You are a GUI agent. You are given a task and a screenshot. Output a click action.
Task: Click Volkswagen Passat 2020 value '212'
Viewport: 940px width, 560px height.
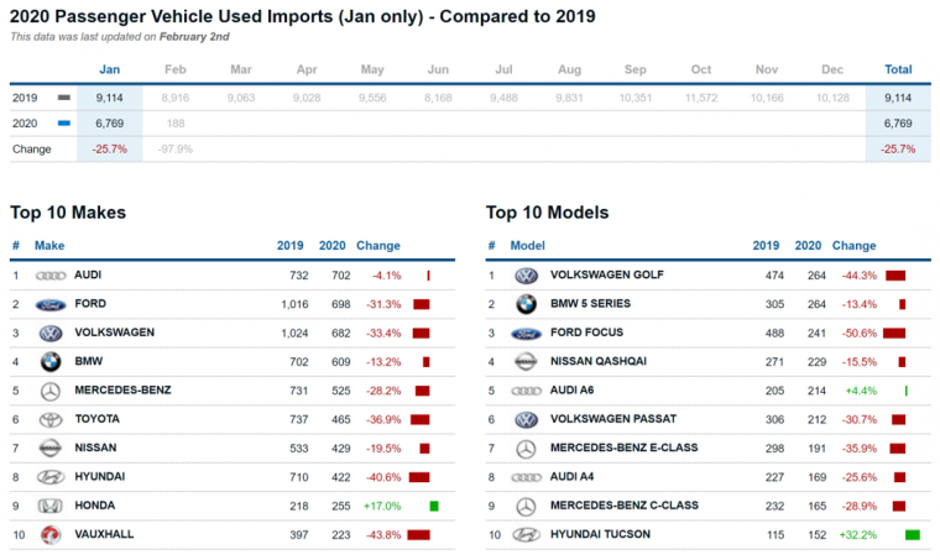pyautogui.click(x=817, y=420)
